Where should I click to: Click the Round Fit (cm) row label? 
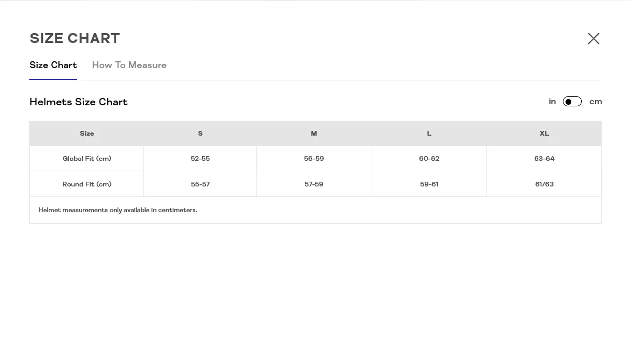click(87, 184)
